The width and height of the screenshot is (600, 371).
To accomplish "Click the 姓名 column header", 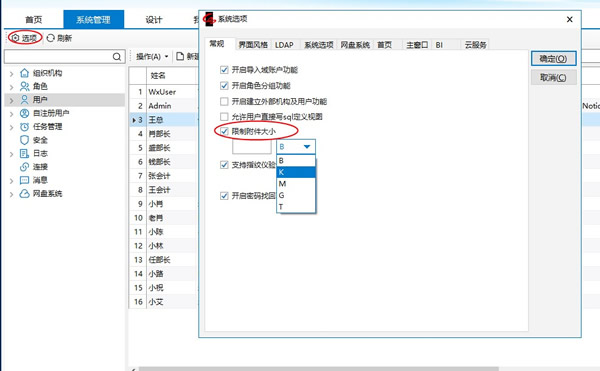I will click(x=172, y=76).
